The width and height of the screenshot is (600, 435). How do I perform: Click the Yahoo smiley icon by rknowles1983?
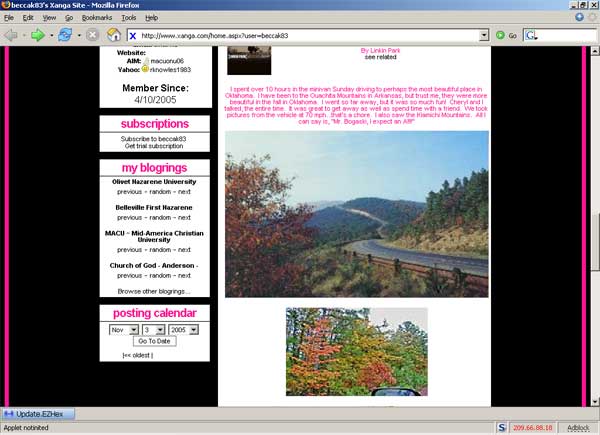click(145, 70)
